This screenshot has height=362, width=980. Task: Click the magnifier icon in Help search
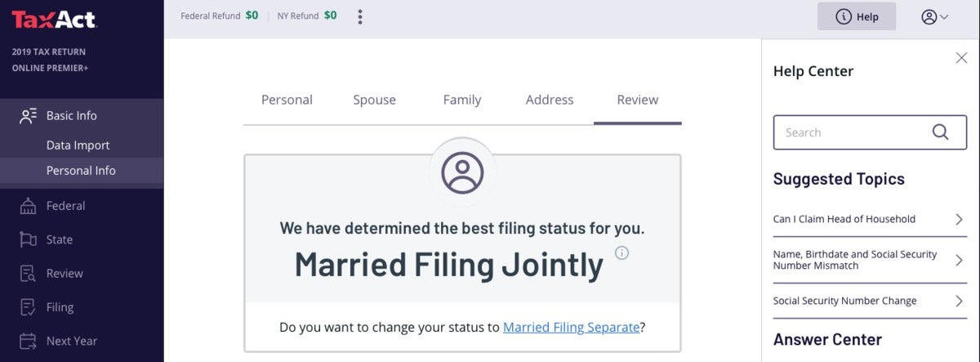pos(940,132)
